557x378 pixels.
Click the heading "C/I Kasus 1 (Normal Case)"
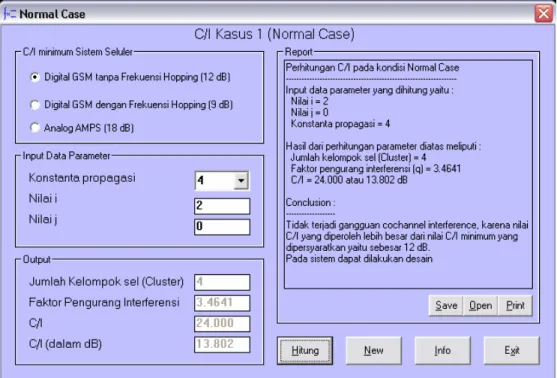coord(274,34)
